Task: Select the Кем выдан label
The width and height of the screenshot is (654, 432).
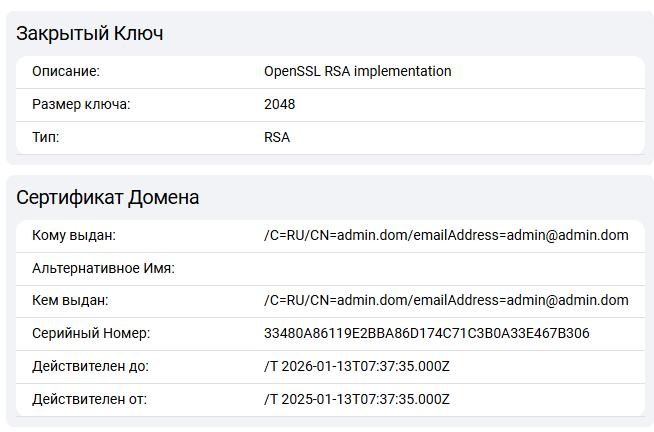Action: point(70,301)
